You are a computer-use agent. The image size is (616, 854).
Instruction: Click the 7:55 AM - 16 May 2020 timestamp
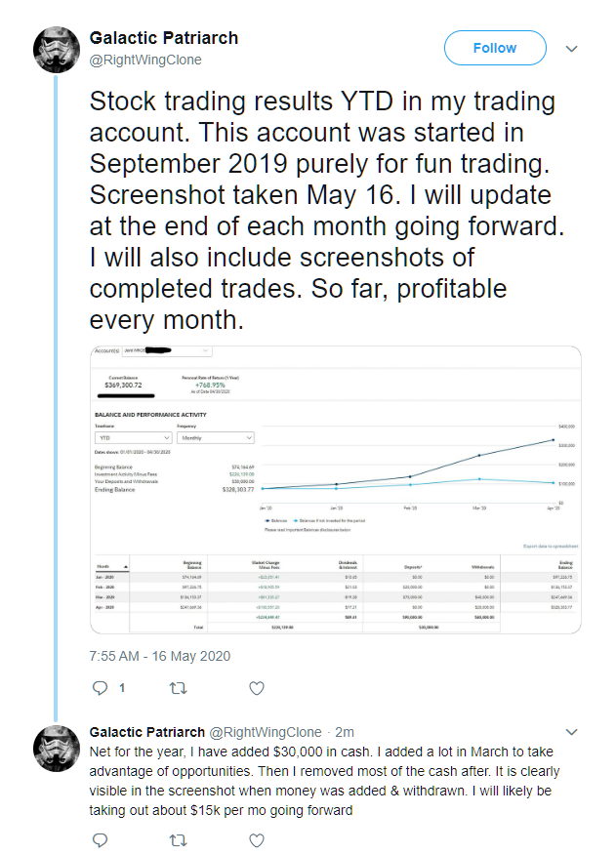click(159, 656)
